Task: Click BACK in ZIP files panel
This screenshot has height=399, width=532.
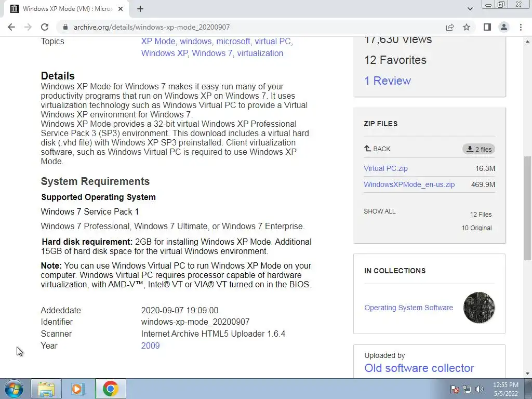Action: tap(377, 149)
